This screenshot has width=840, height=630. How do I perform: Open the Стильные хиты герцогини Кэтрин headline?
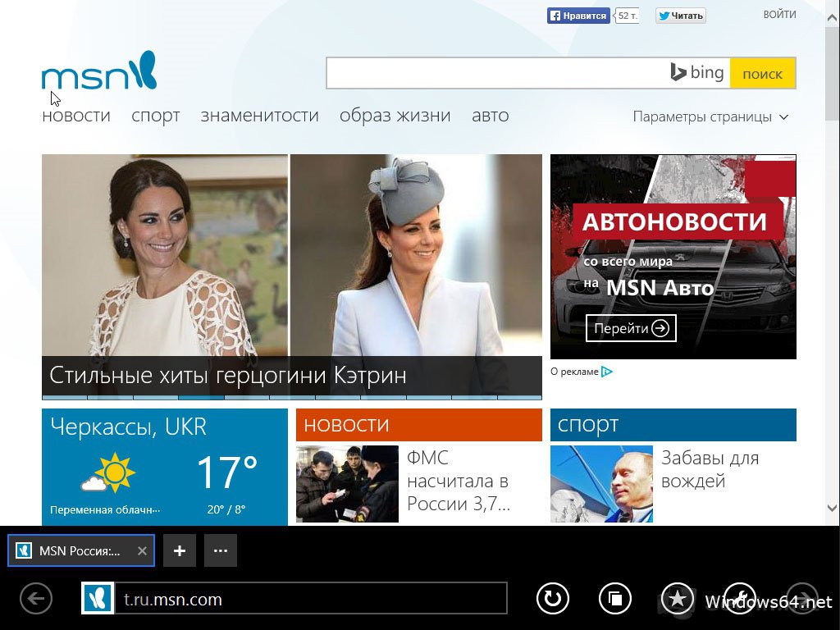[228, 375]
